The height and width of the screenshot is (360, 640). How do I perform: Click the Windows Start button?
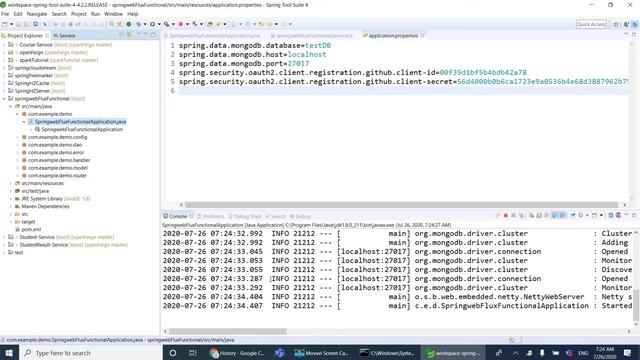tap(9, 353)
